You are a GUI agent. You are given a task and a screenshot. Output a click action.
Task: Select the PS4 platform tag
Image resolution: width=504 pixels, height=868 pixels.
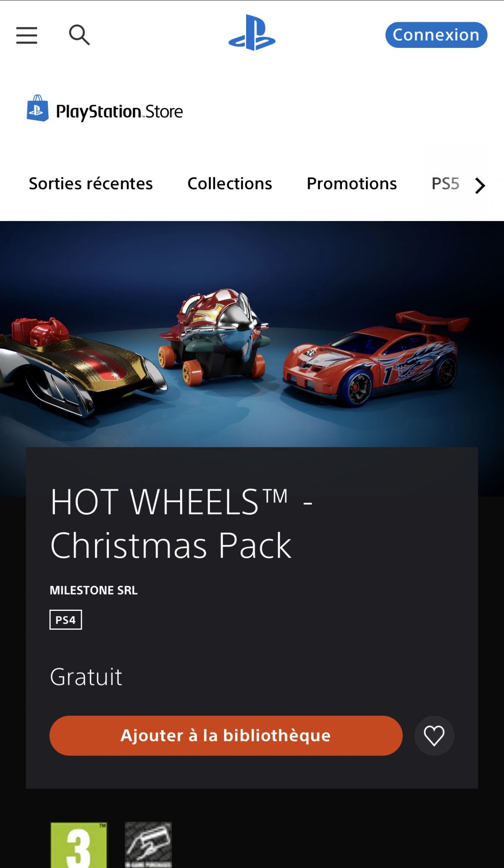(66, 620)
